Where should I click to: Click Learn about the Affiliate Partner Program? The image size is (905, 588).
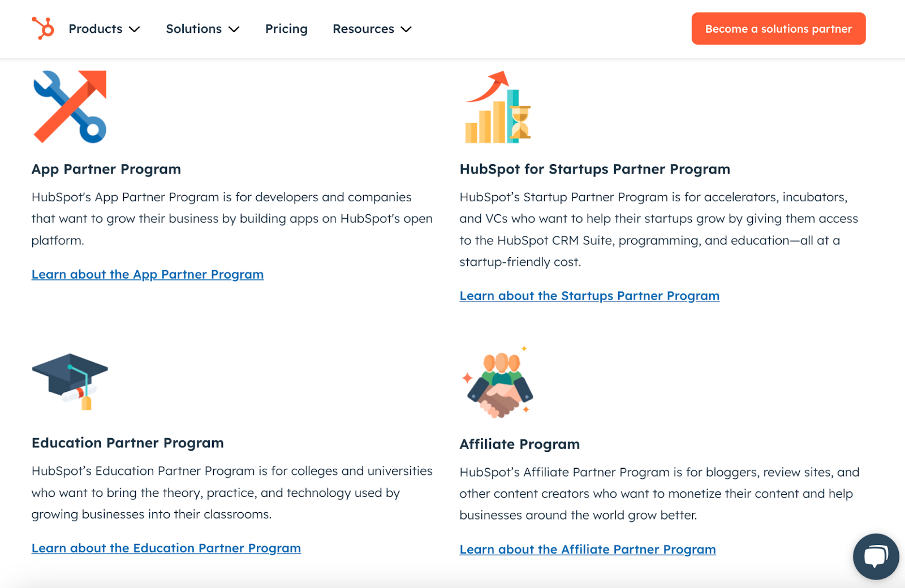[x=588, y=549]
